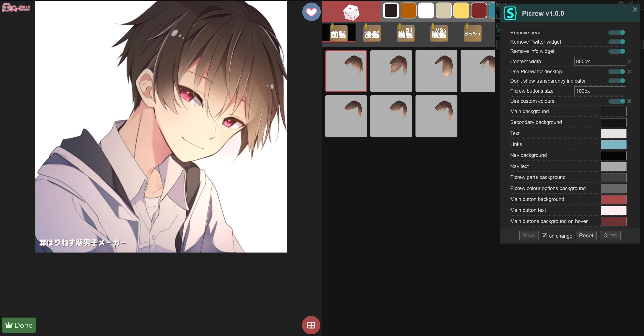
Task: Open Main background colour picker
Action: coord(614,112)
